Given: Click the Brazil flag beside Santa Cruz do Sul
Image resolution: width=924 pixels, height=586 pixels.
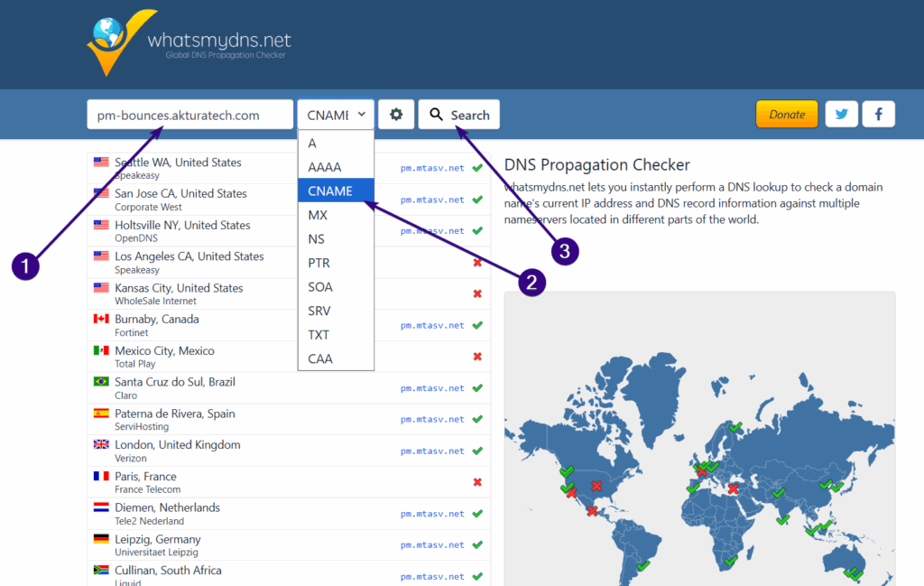Looking at the screenshot, I should pos(101,382).
